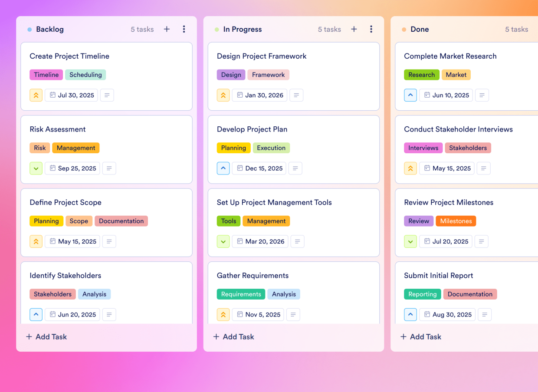
Task: Expand the low-priority chevron on Risk Assessment
Action: (36, 168)
